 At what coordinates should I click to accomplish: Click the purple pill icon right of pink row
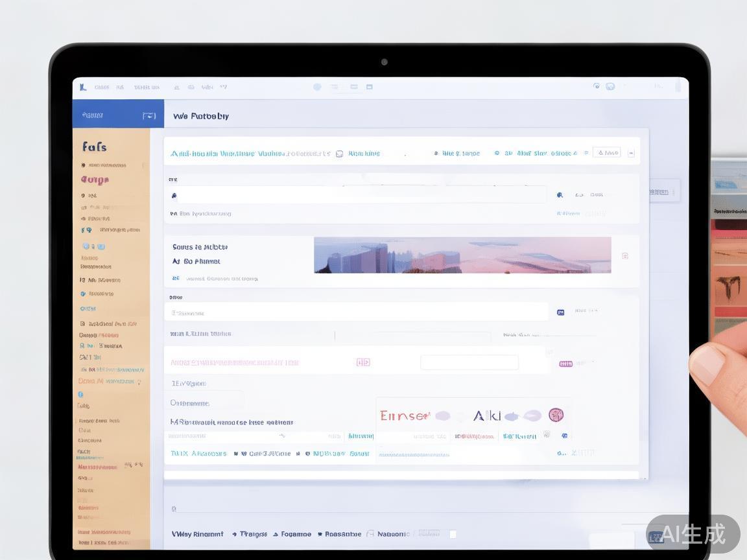pyautogui.click(x=565, y=364)
